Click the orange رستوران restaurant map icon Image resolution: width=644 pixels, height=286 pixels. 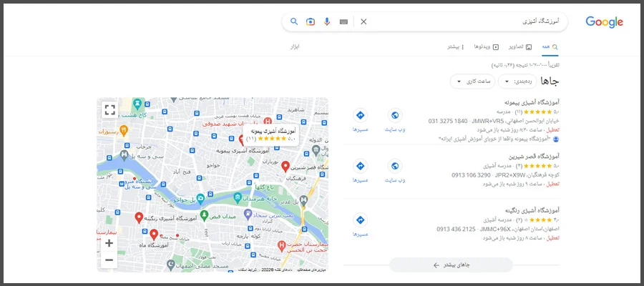pyautogui.click(x=123, y=130)
